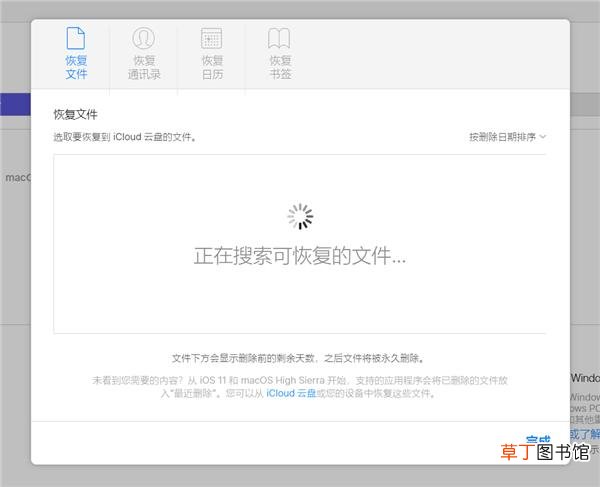Image resolution: width=600 pixels, height=487 pixels.
Task: Switch to 恢复书签 tab label
Action: click(x=280, y=67)
